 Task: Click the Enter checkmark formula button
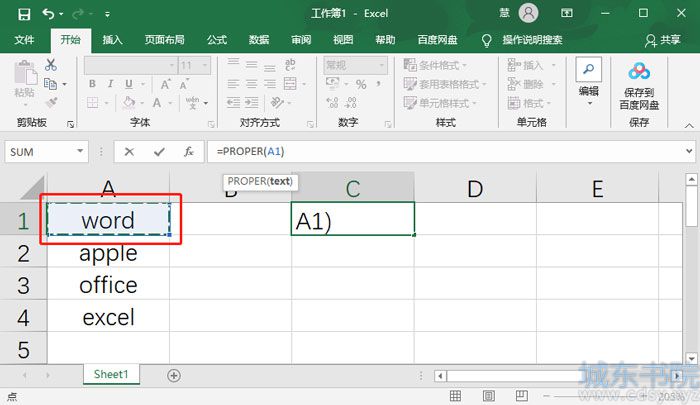click(159, 152)
